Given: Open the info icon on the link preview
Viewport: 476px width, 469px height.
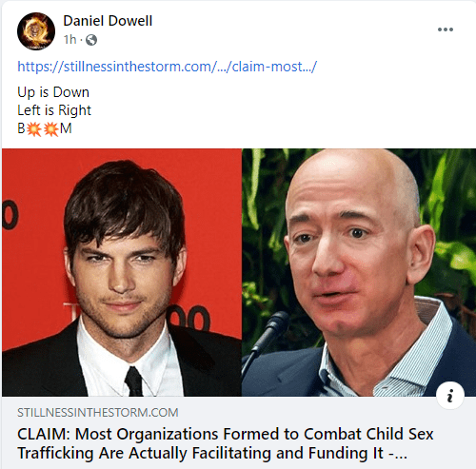Looking at the screenshot, I should (x=449, y=395).
